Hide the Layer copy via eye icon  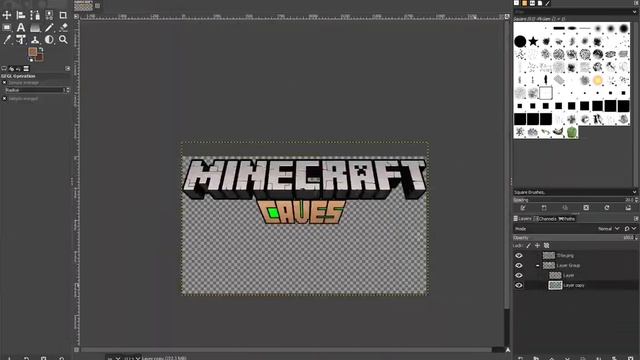click(519, 285)
